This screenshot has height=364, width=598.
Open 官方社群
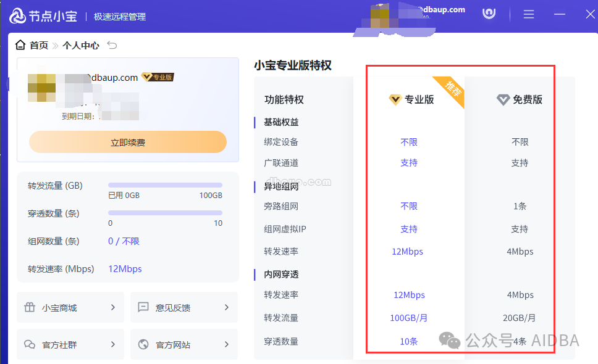70,344
